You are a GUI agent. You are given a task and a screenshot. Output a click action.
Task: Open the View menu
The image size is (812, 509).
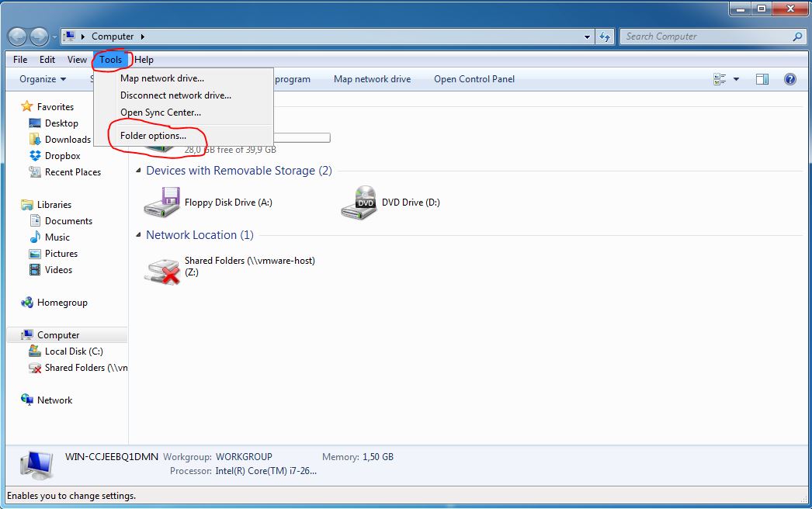click(x=77, y=60)
